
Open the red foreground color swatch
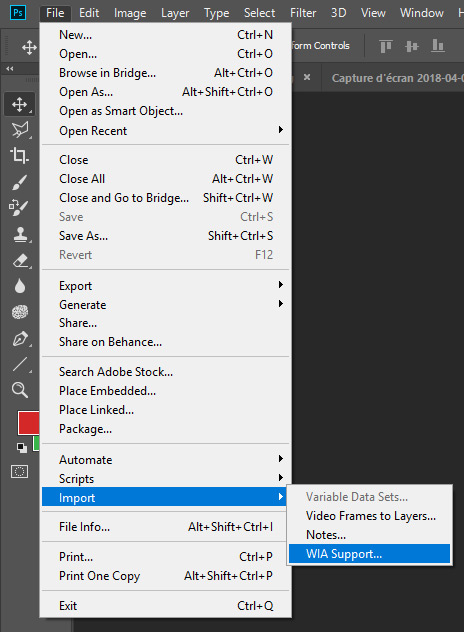(x=28, y=423)
